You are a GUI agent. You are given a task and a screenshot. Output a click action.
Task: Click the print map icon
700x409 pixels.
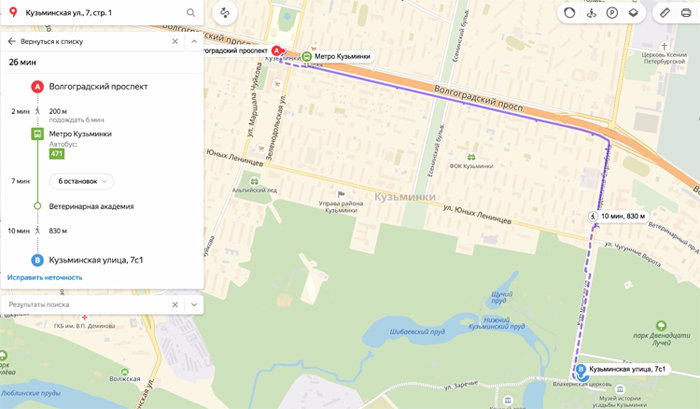[x=686, y=13]
